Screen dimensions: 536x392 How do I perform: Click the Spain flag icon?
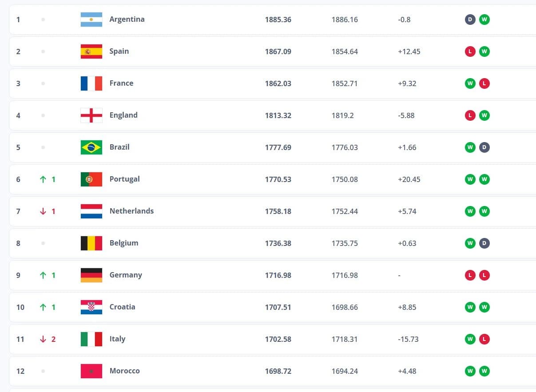[x=91, y=51]
